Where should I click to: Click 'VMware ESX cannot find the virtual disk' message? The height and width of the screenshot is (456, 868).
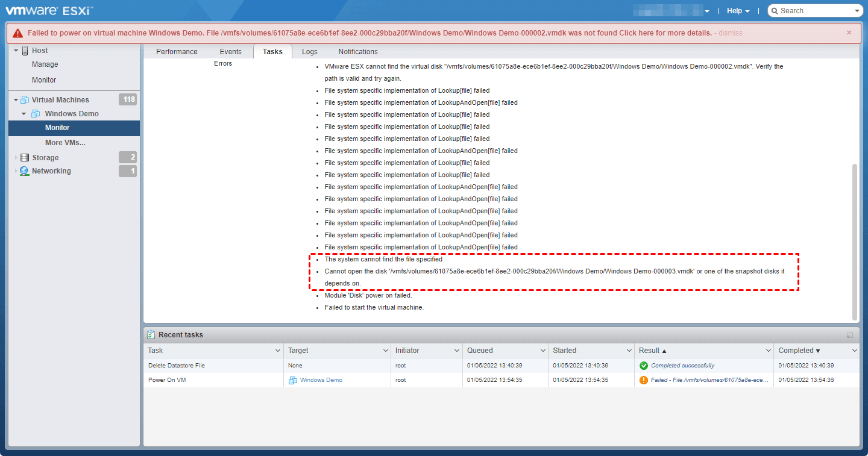click(554, 72)
